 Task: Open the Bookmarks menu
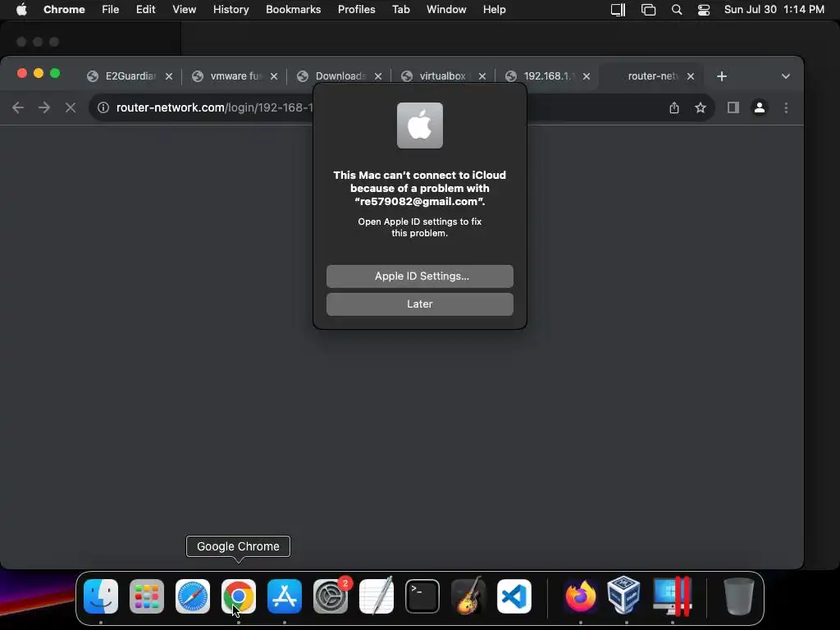(x=293, y=10)
